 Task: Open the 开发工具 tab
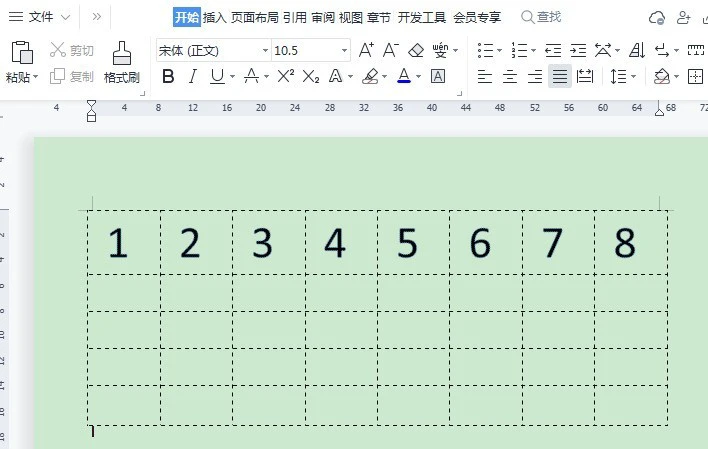422,18
